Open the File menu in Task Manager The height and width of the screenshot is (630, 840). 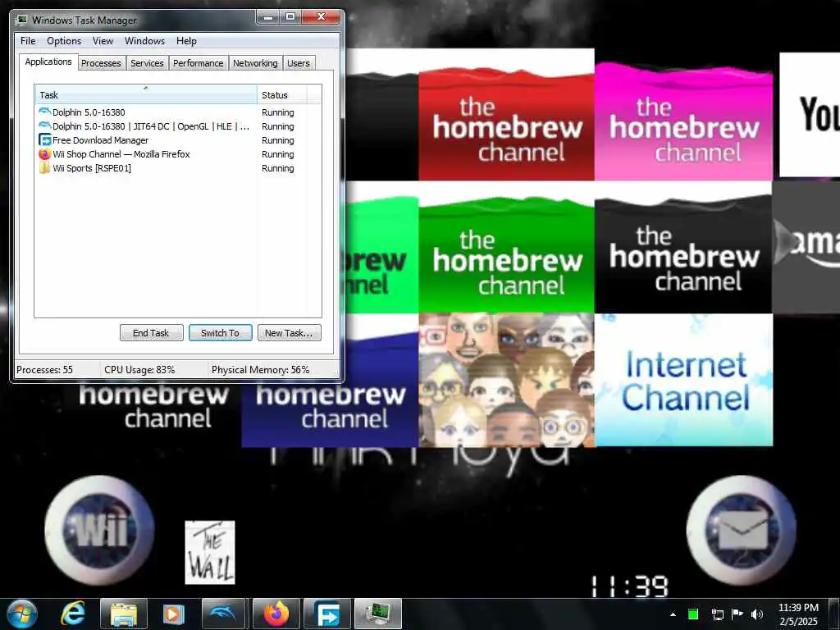tap(28, 41)
